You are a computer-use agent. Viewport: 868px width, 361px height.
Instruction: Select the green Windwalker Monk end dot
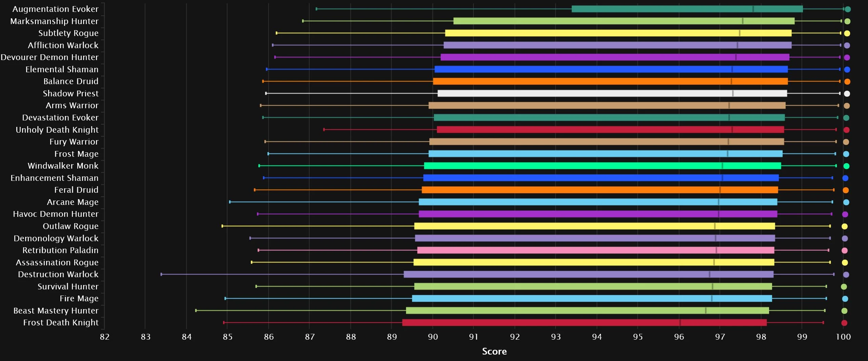click(846, 166)
